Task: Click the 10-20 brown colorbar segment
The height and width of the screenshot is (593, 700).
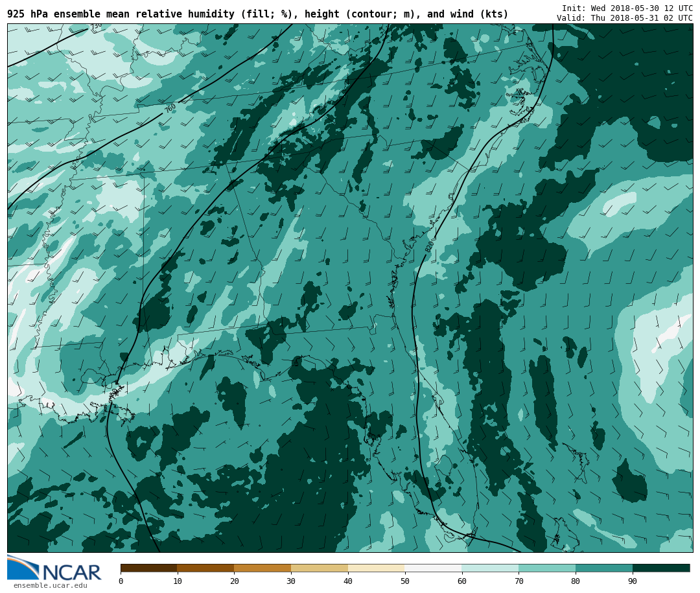Action: (x=206, y=568)
